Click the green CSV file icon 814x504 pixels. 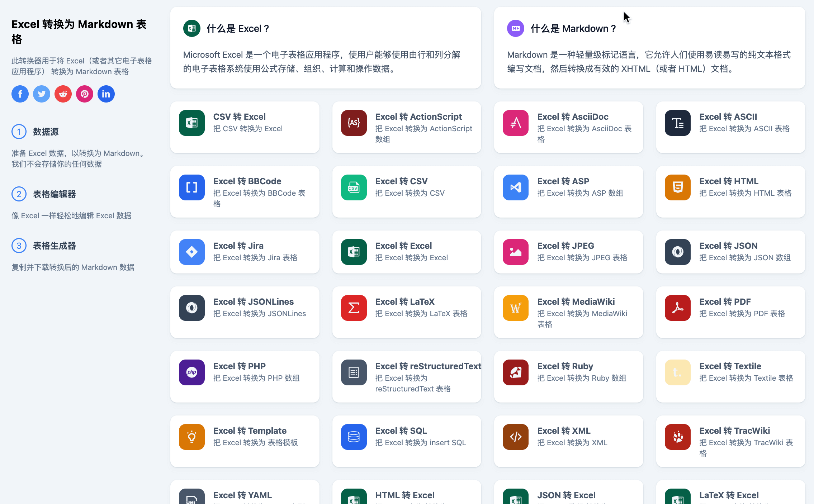[x=354, y=187]
